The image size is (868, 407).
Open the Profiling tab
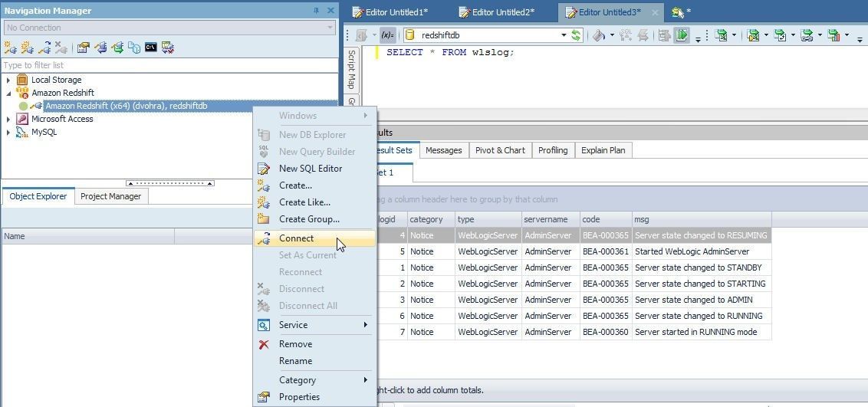(553, 150)
